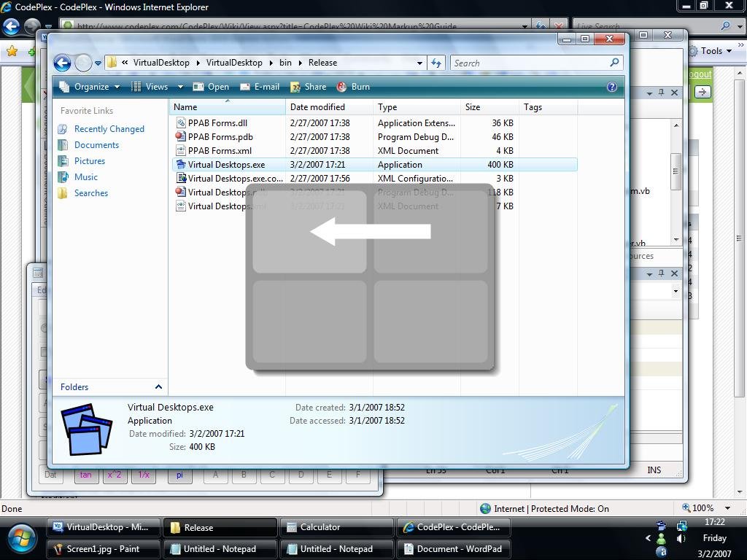Click the Burn disc toolbar button
This screenshot has height=560, width=747.
pos(353,87)
